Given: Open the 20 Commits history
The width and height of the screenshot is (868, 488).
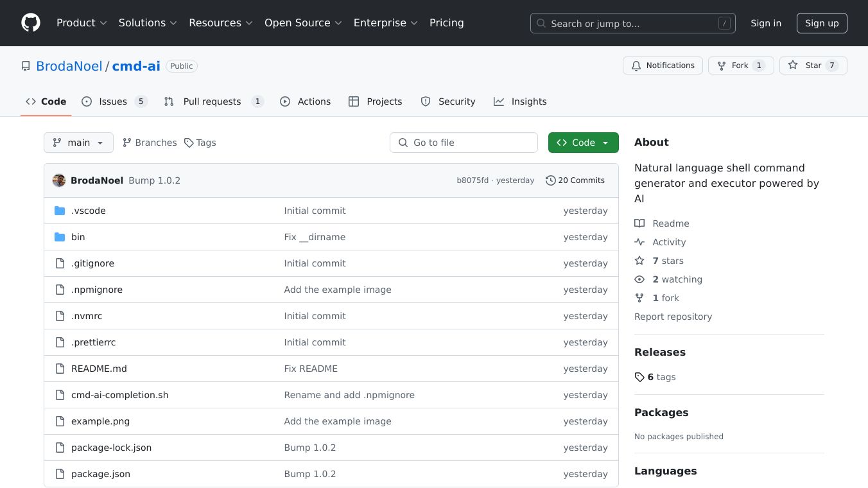Looking at the screenshot, I should pyautogui.click(x=575, y=180).
